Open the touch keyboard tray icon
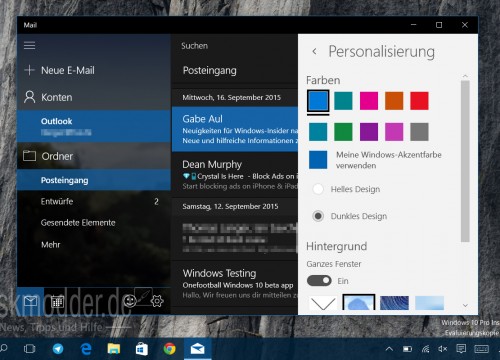The height and width of the screenshot is (360, 500). 481,349
